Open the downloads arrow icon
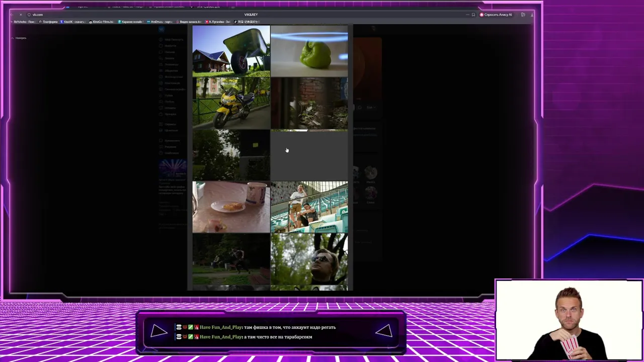 [531, 15]
